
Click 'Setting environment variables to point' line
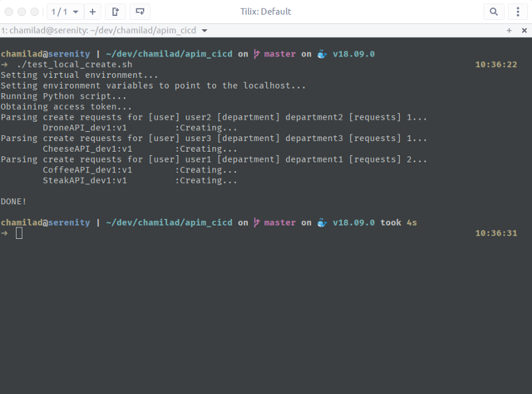pyautogui.click(x=153, y=86)
